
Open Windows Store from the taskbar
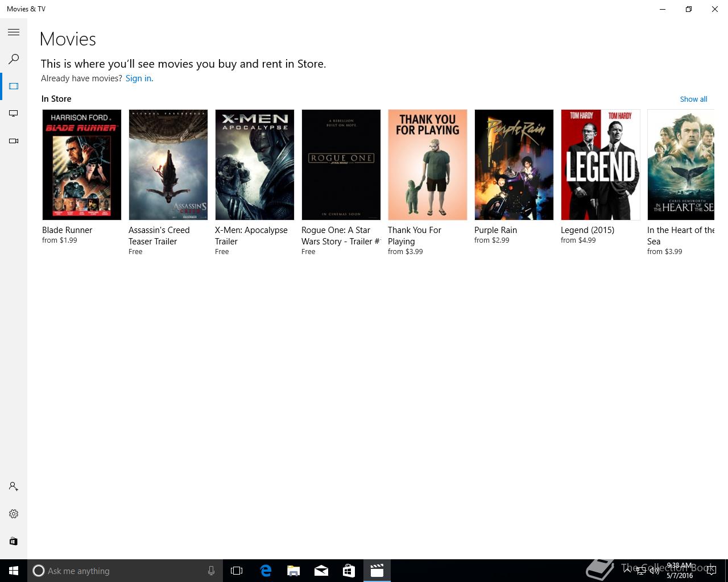coord(349,571)
